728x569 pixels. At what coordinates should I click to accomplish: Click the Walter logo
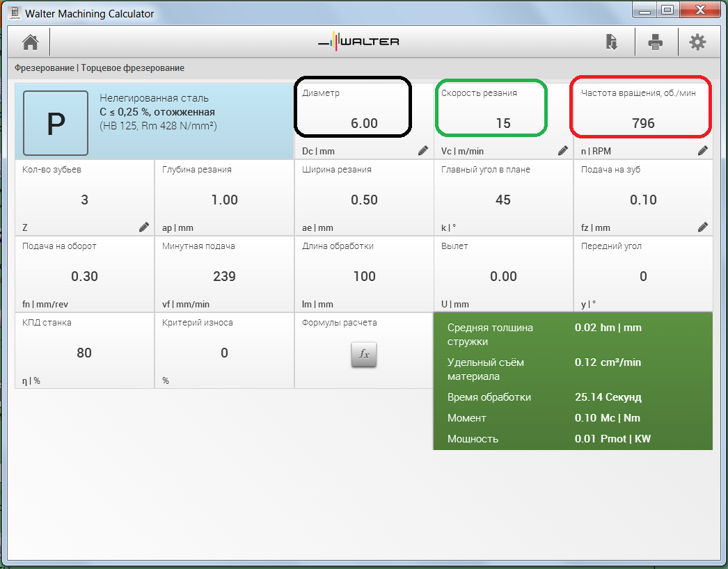(x=358, y=41)
